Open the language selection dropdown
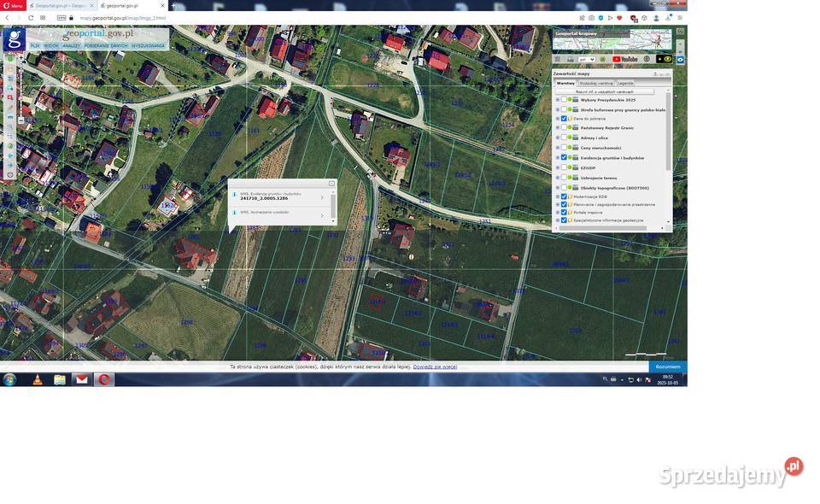This screenshot has width=820, height=504. coord(587,59)
